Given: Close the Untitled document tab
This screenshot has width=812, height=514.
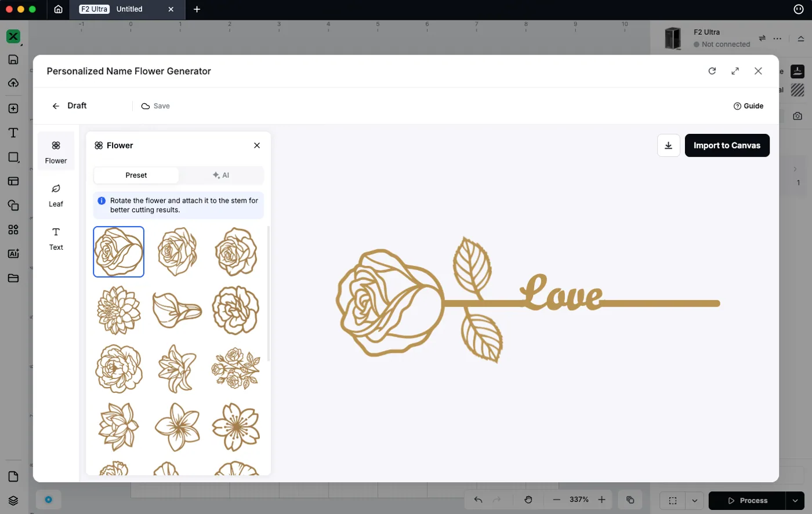Looking at the screenshot, I should (171, 9).
